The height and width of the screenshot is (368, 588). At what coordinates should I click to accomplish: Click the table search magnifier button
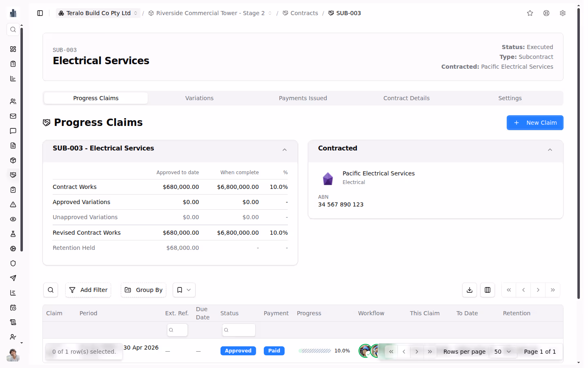click(51, 290)
